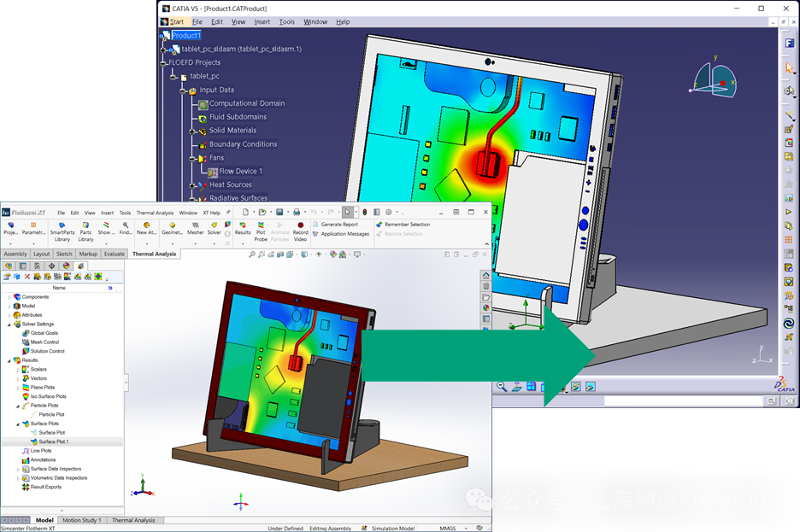Switch to the Evaluate ribbon tab

pyautogui.click(x=115, y=254)
